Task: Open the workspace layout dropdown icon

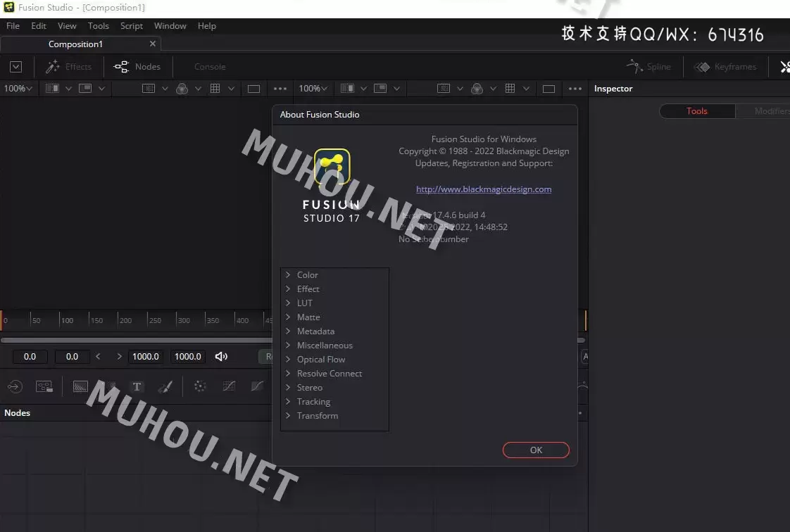Action: click(15, 66)
